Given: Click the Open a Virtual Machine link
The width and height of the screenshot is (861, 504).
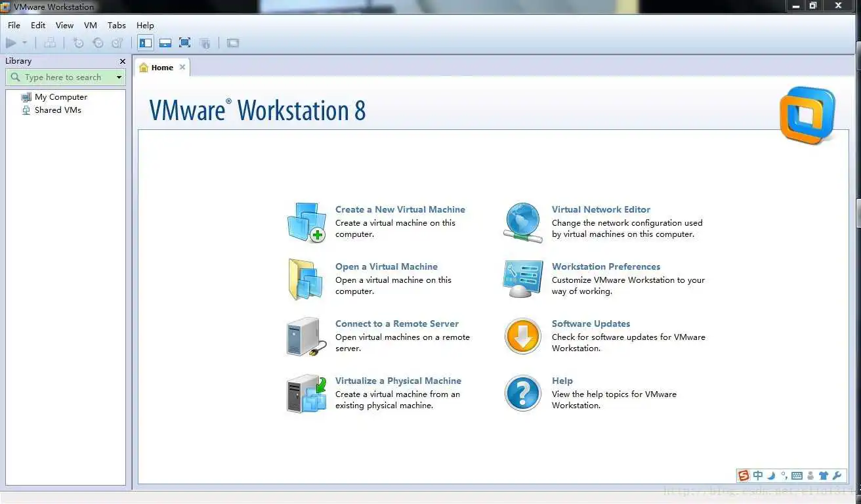Looking at the screenshot, I should (x=387, y=266).
